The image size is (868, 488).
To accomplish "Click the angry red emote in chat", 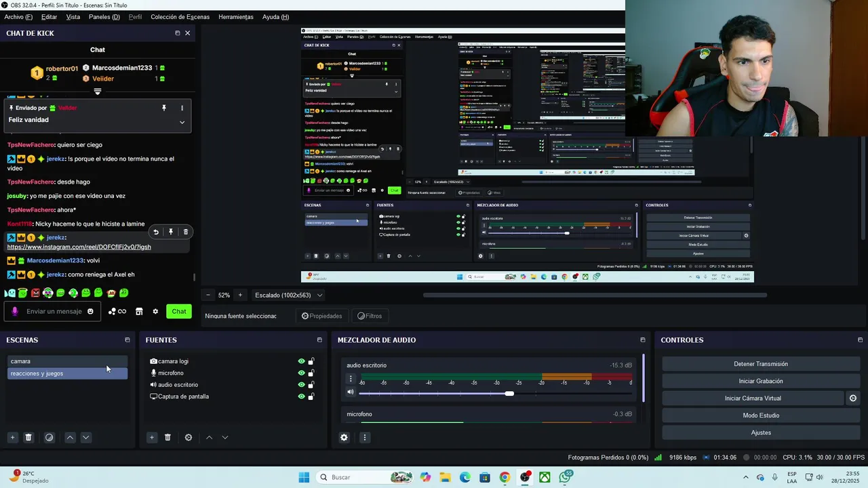I will pyautogui.click(x=35, y=293).
